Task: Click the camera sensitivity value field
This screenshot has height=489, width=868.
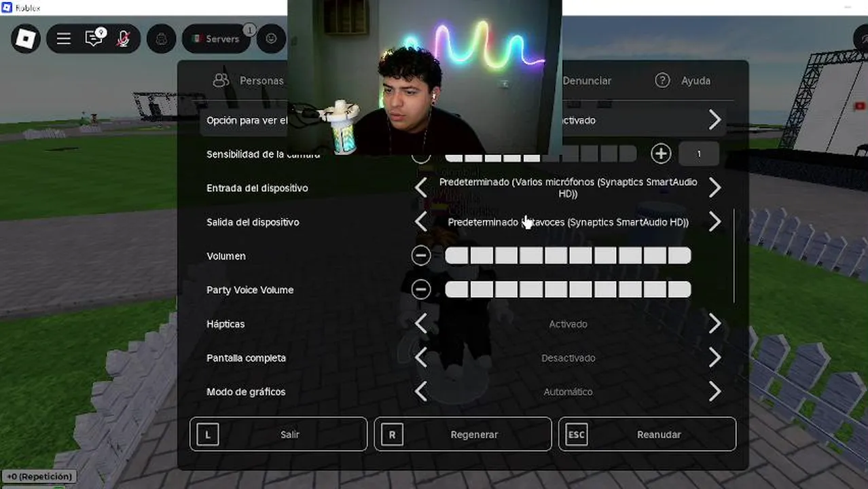Action: point(699,154)
